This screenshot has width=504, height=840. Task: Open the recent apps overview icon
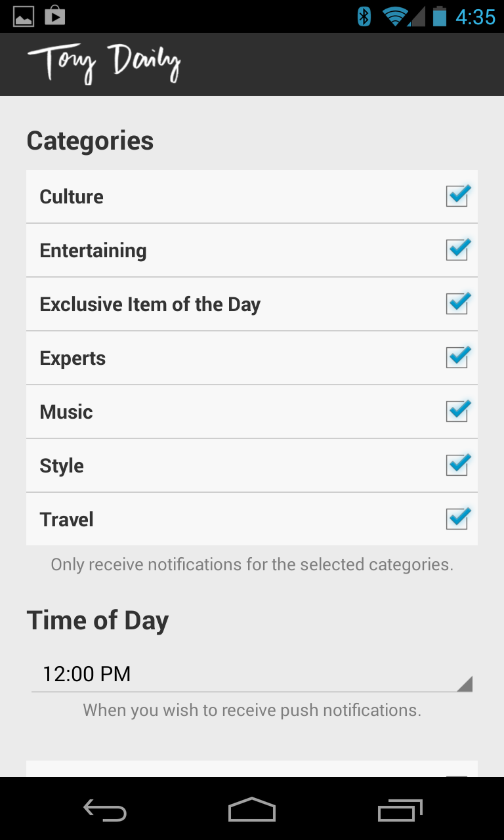400,810
